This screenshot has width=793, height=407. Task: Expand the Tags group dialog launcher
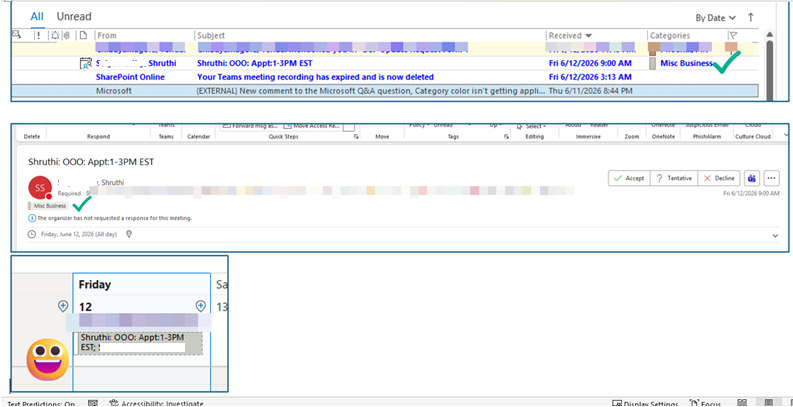coord(506,137)
